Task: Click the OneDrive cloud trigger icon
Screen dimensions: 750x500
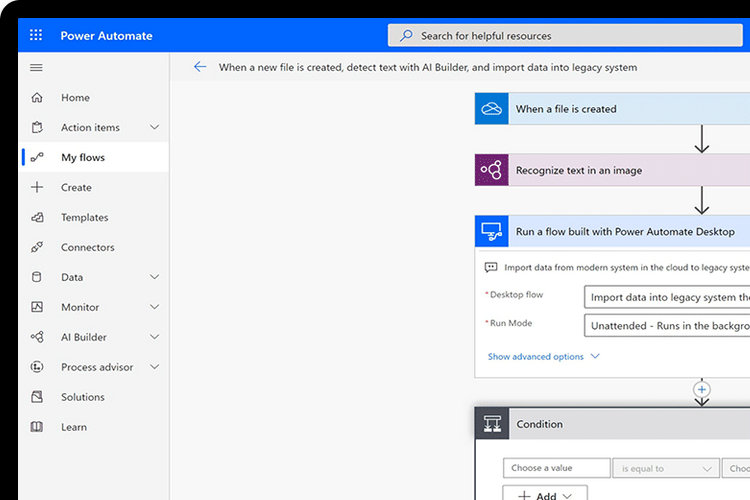Action: coord(491,109)
